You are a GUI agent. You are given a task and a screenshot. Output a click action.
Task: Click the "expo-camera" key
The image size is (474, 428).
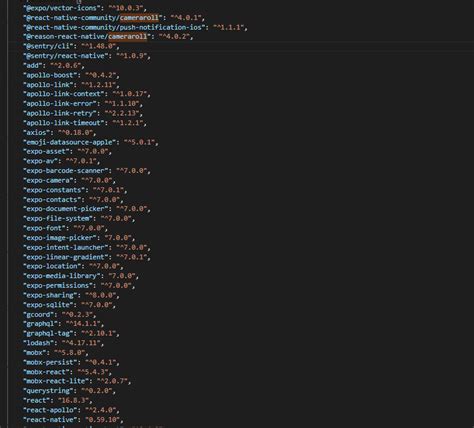point(48,181)
